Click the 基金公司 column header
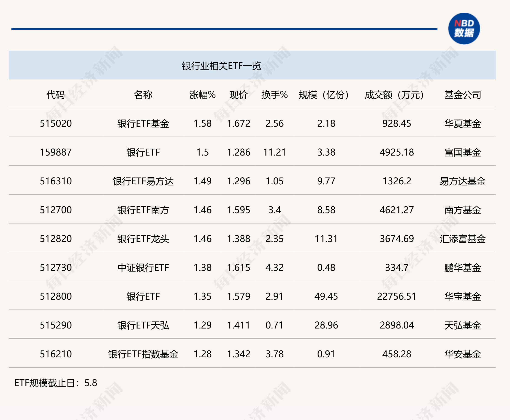The height and width of the screenshot is (420, 510). coord(462,95)
